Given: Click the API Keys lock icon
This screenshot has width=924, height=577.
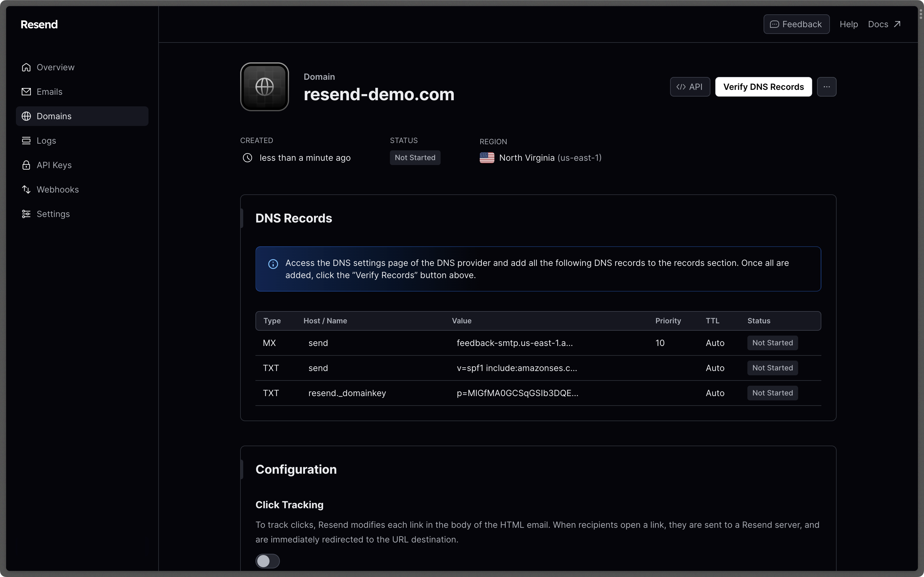Looking at the screenshot, I should tap(26, 165).
